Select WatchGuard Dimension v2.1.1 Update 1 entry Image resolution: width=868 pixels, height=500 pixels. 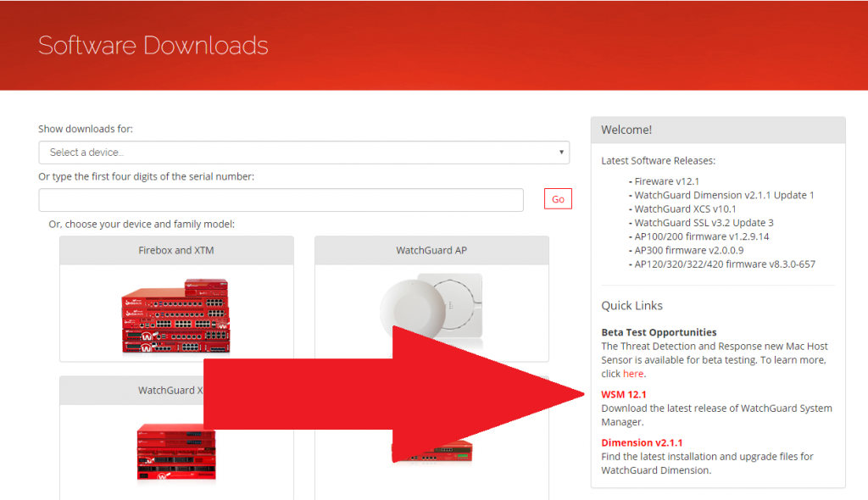(x=724, y=195)
